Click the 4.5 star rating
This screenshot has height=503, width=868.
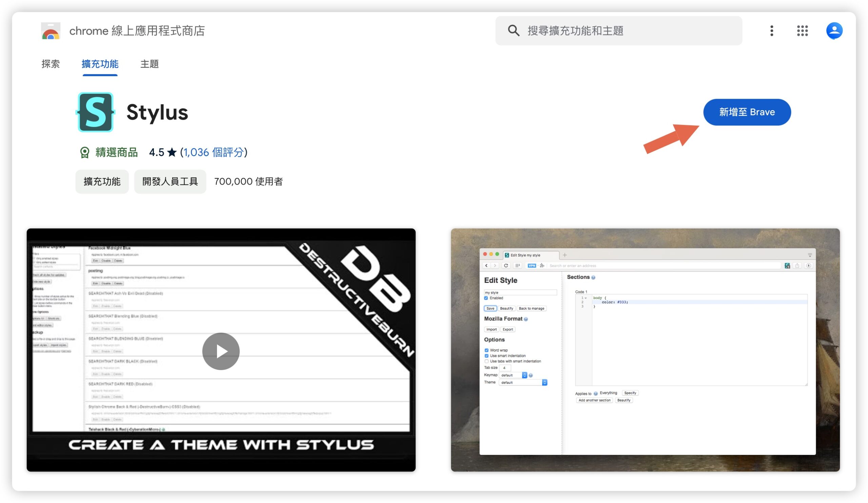coord(163,152)
